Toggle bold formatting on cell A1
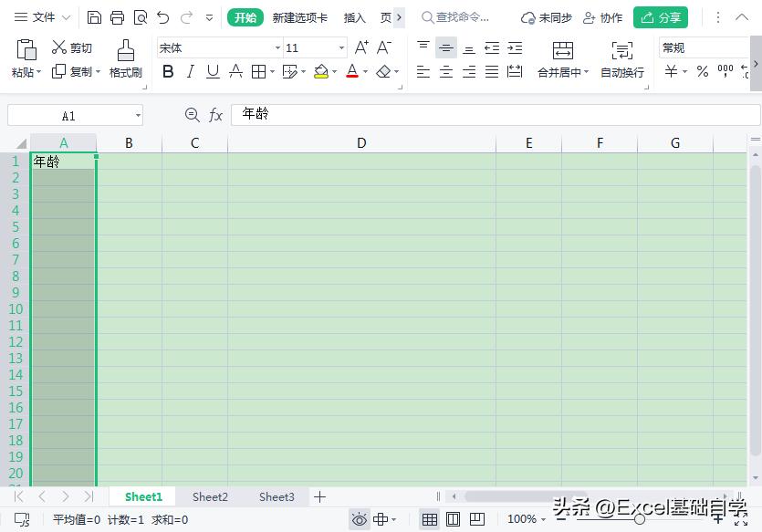The height and width of the screenshot is (532, 762). [168, 71]
